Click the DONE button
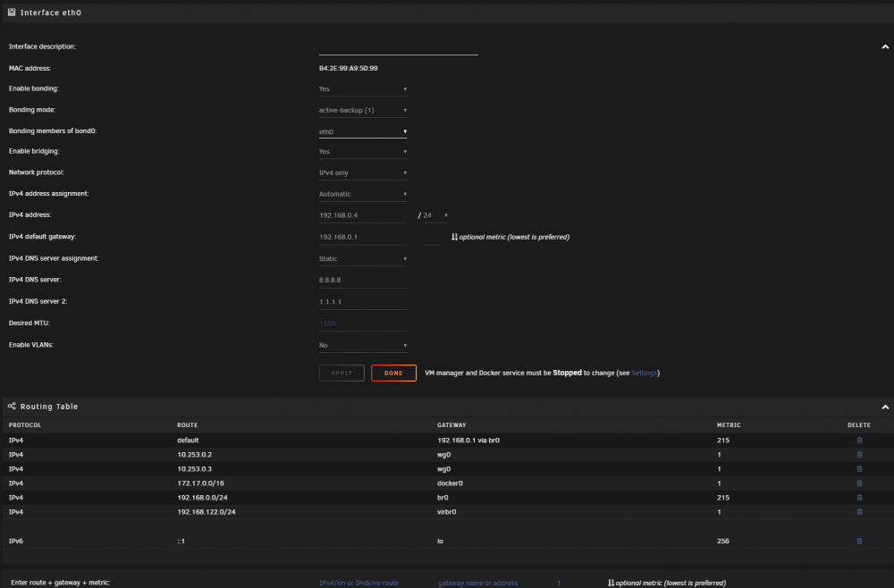 pyautogui.click(x=393, y=374)
